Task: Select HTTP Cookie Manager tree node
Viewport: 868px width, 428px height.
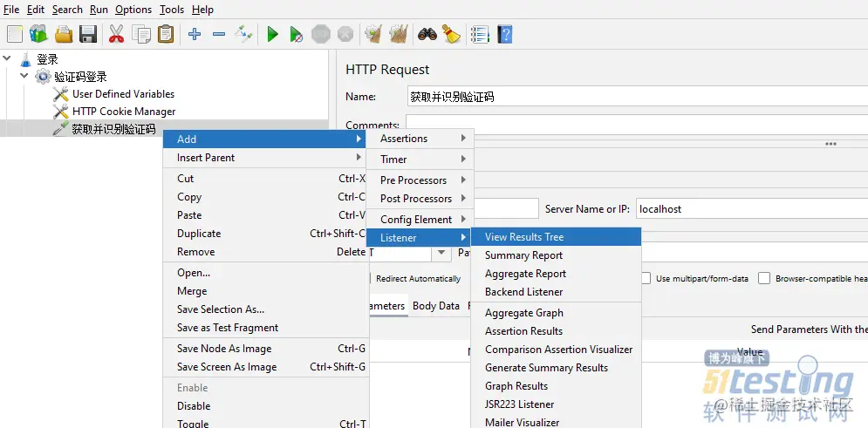Action: pos(124,112)
